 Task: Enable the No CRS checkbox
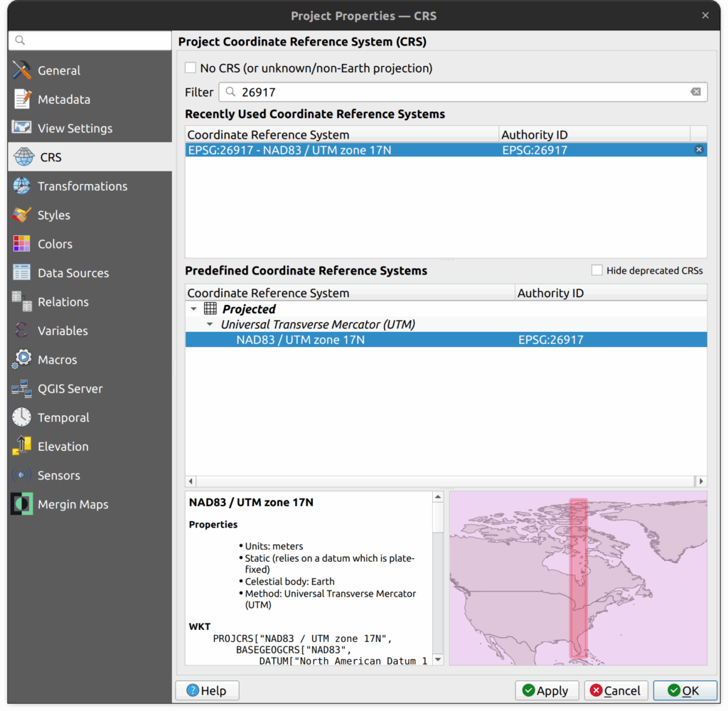191,68
